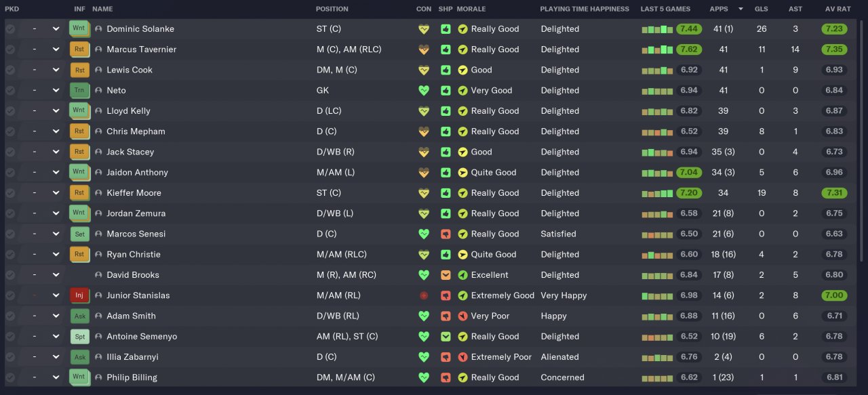Click Junior Stanislas's red Inj injury icon
Image resolution: width=868 pixels, height=395 pixels.
79,295
